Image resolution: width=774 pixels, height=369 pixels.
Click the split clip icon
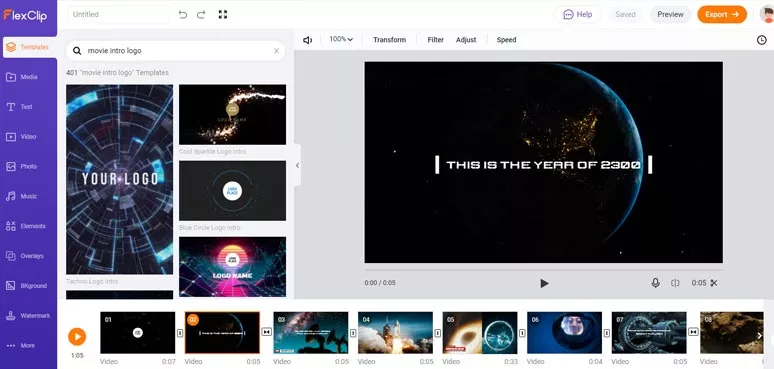point(675,283)
